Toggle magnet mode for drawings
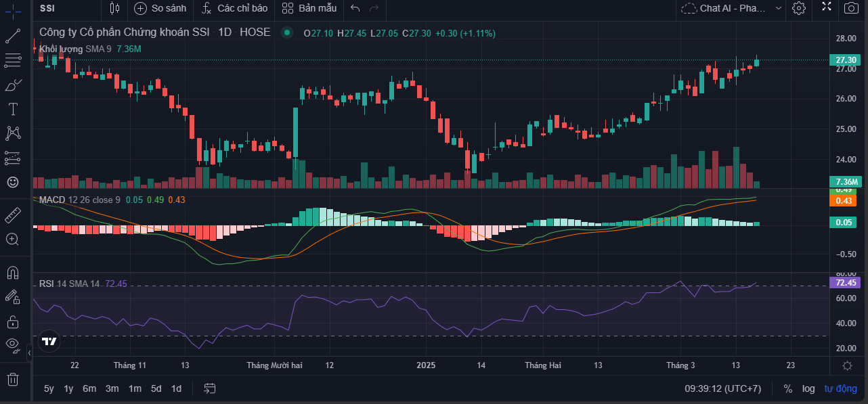The image size is (868, 404). point(13,272)
